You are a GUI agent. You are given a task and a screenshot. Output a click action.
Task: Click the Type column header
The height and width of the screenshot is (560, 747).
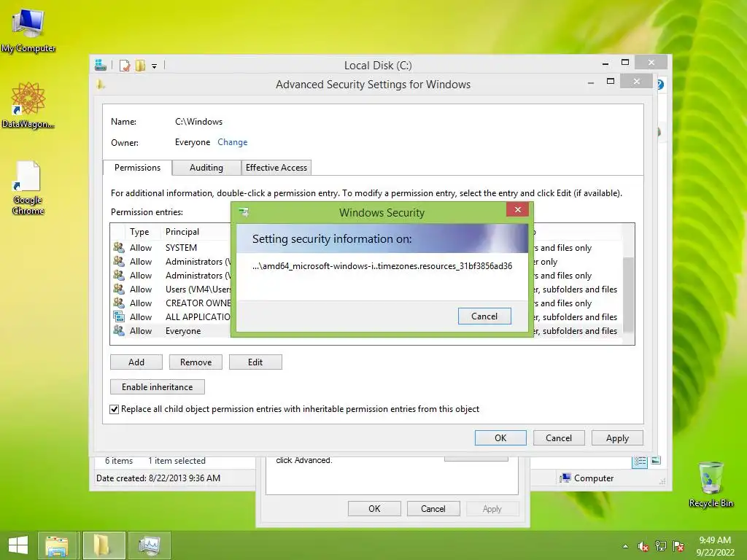click(x=139, y=232)
